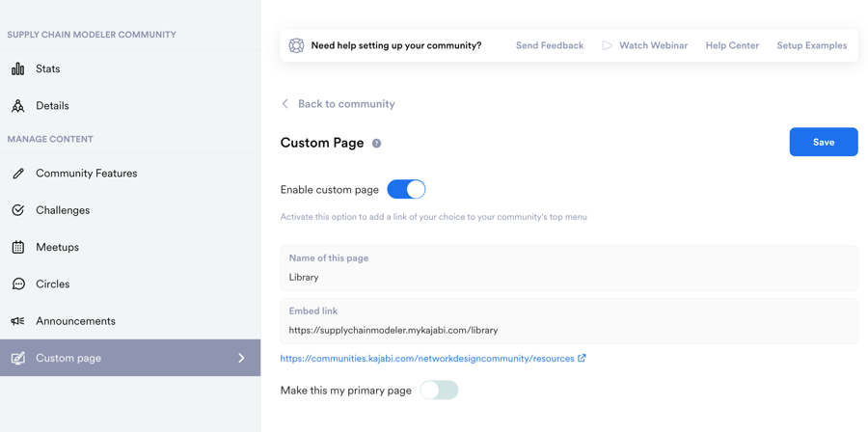Go back using the Back to community arrow

pyautogui.click(x=285, y=104)
